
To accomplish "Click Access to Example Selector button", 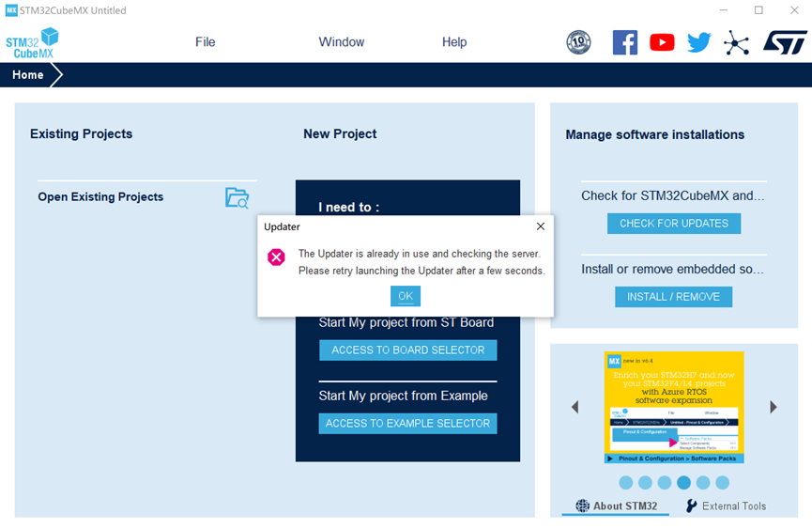I will point(408,424).
